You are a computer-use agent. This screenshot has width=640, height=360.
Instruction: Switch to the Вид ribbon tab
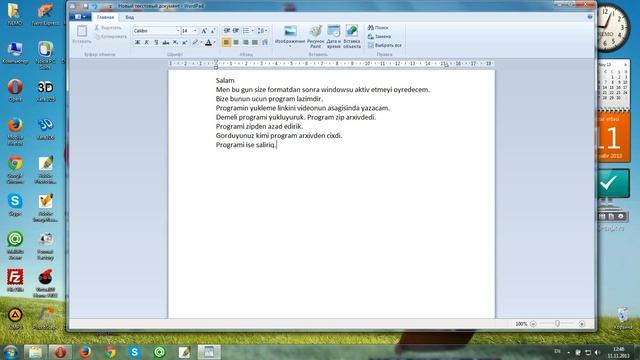(129, 17)
